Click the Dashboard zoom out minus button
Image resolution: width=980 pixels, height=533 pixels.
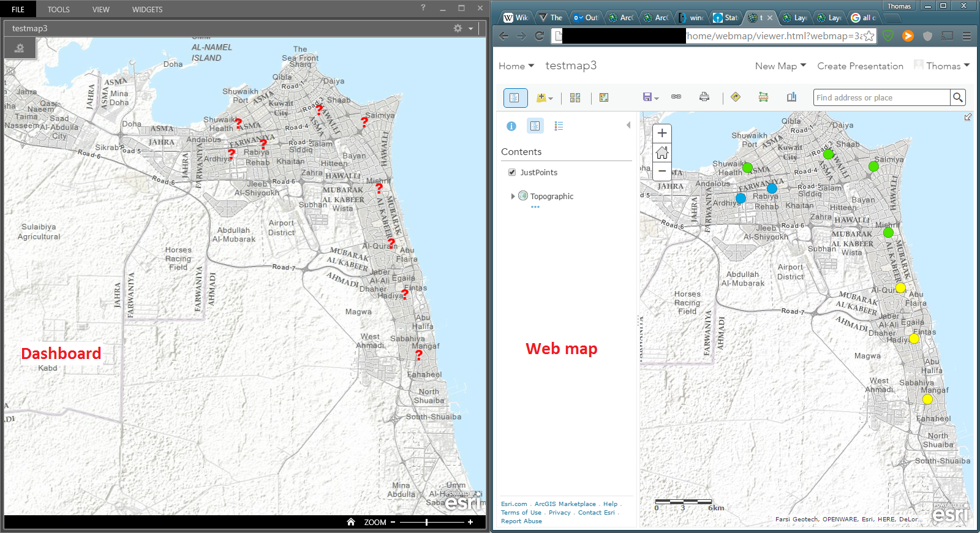click(393, 522)
